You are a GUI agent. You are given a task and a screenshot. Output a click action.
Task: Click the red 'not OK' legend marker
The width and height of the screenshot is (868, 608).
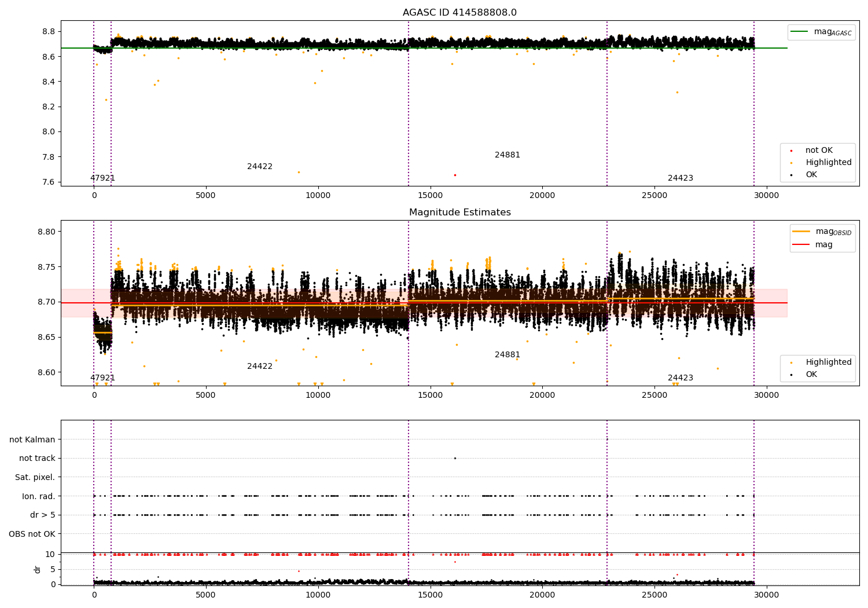[791, 151]
